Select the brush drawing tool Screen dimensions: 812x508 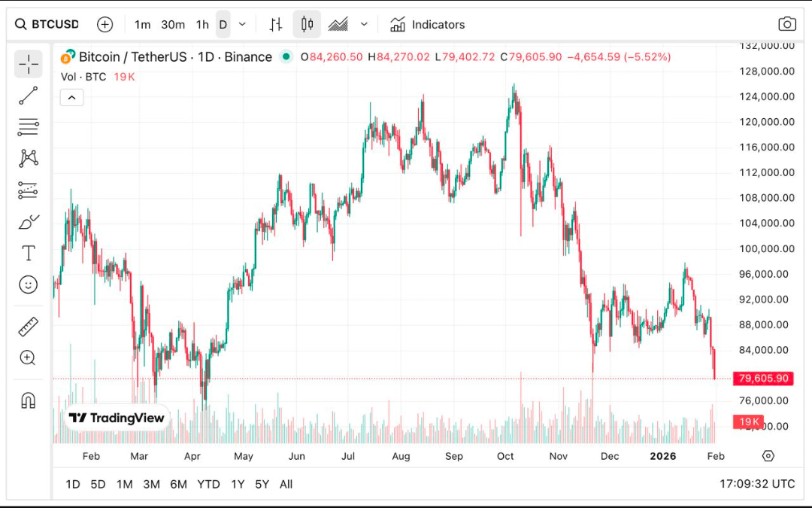click(29, 222)
